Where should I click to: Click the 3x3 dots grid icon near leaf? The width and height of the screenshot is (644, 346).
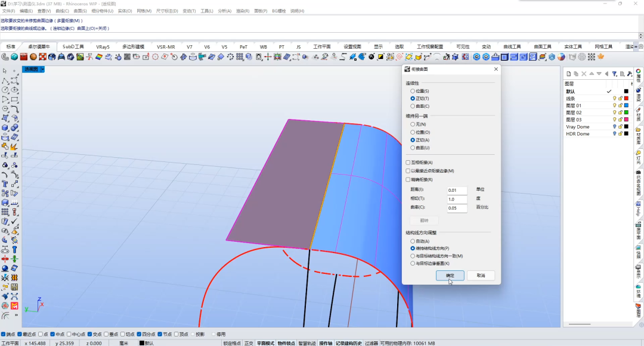click(592, 57)
